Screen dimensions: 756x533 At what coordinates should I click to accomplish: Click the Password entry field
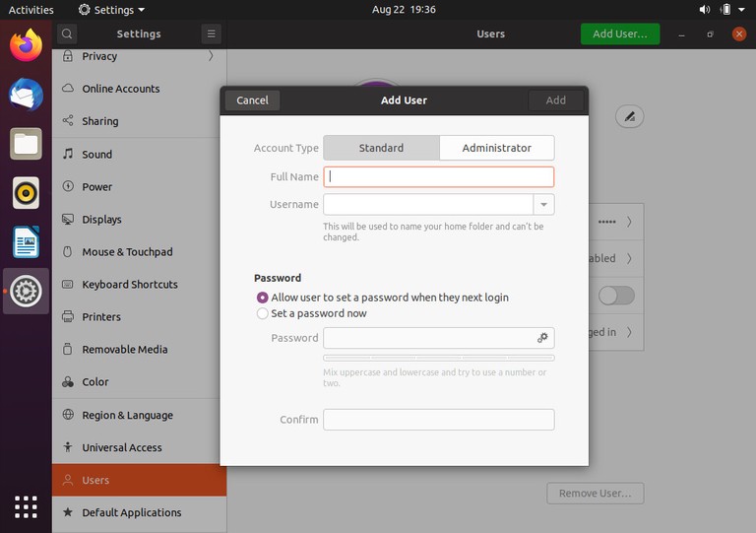pos(439,338)
